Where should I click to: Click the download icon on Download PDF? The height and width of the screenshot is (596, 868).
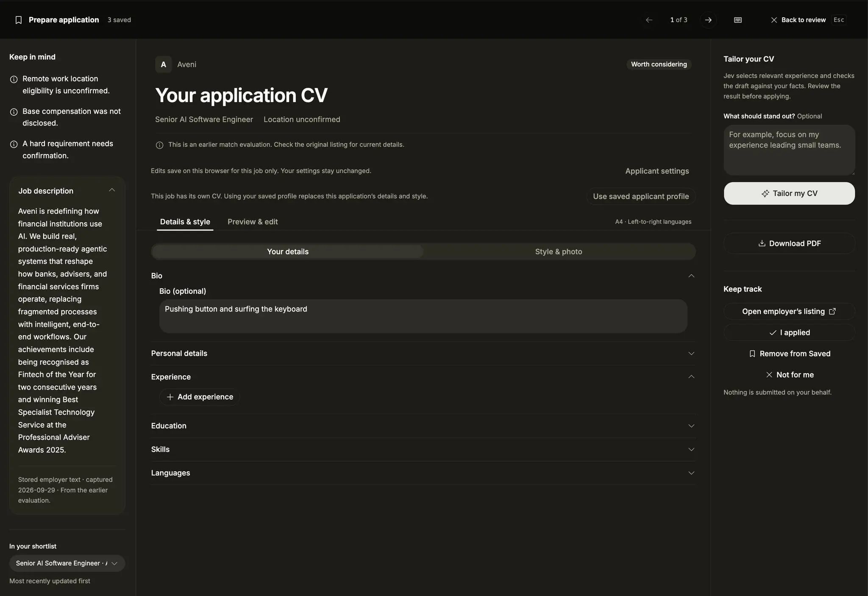tap(762, 243)
